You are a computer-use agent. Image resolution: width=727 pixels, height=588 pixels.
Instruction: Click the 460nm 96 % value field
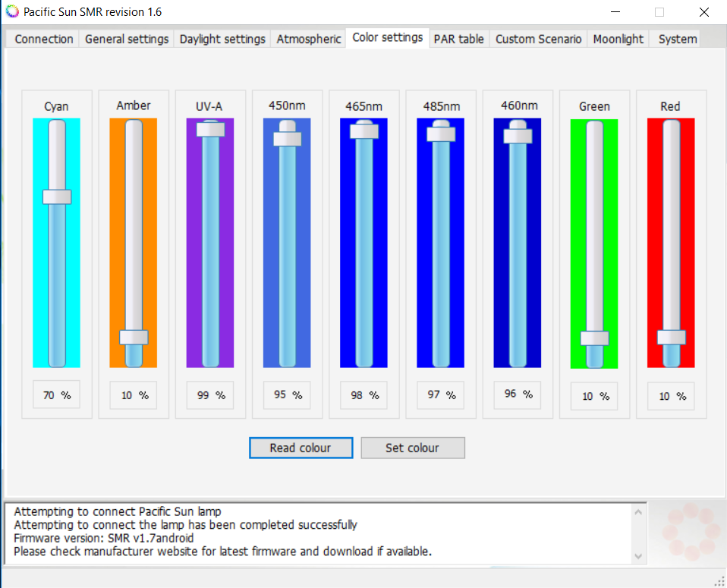pos(518,395)
